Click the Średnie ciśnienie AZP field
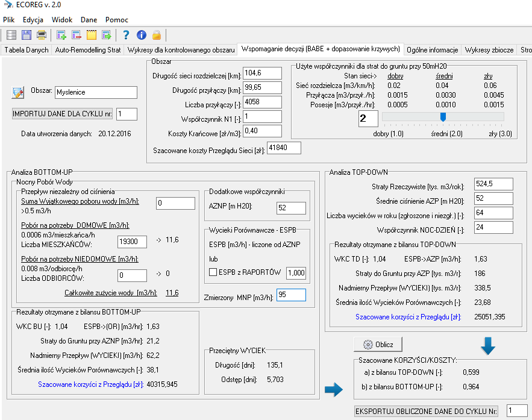 point(493,198)
